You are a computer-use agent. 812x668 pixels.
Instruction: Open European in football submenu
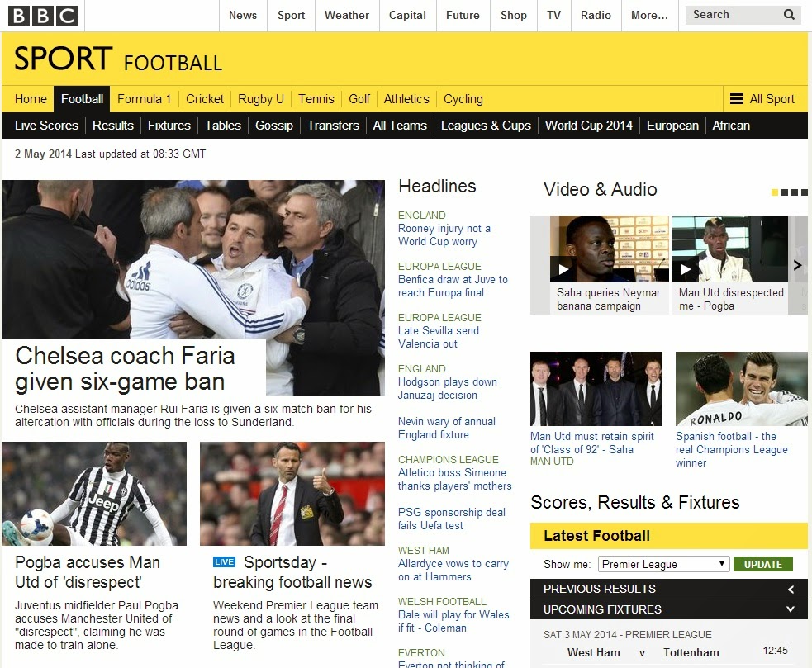click(672, 126)
